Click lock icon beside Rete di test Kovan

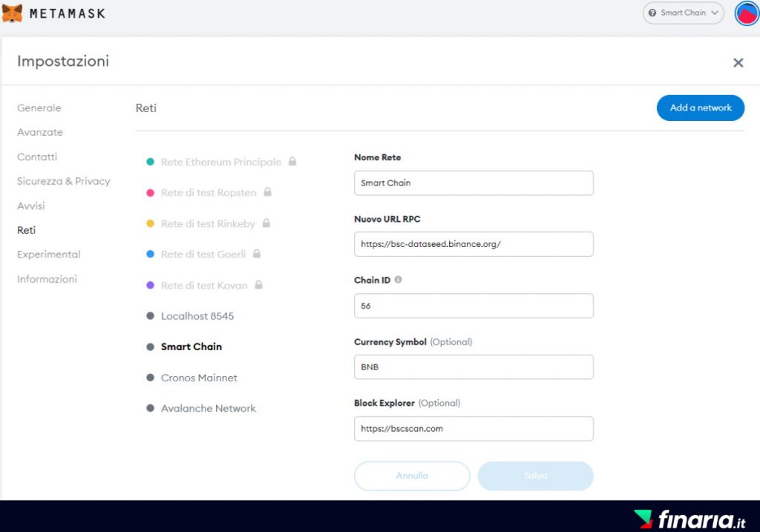[259, 284]
